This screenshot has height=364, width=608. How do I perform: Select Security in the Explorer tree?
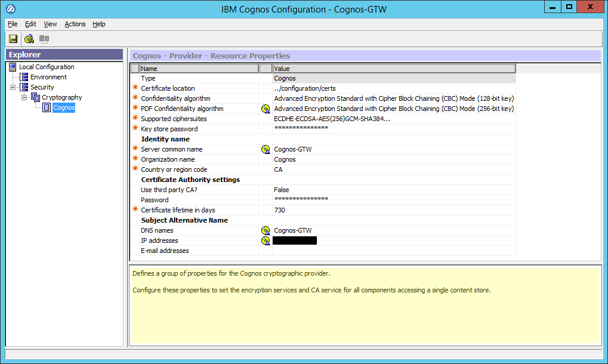42,87
